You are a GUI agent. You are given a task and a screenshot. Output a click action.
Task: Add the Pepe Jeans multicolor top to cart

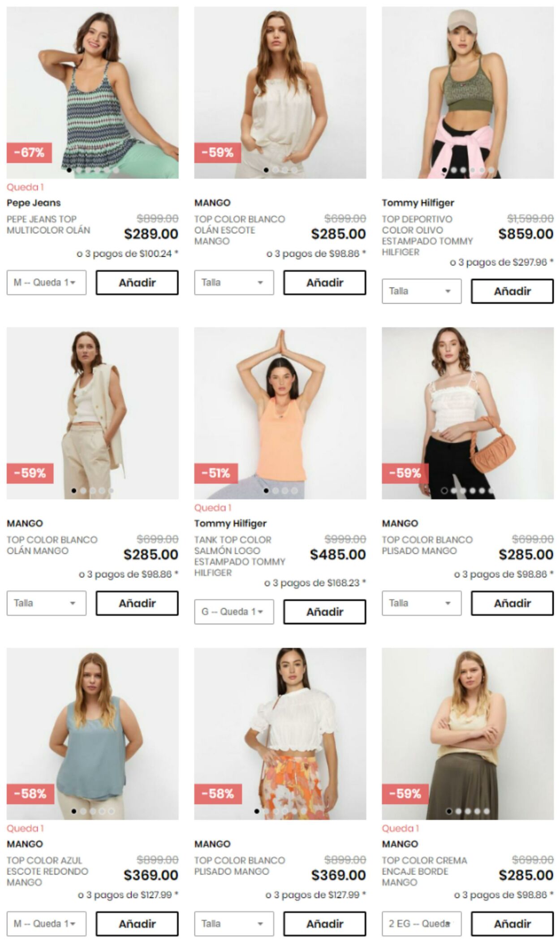click(x=137, y=282)
